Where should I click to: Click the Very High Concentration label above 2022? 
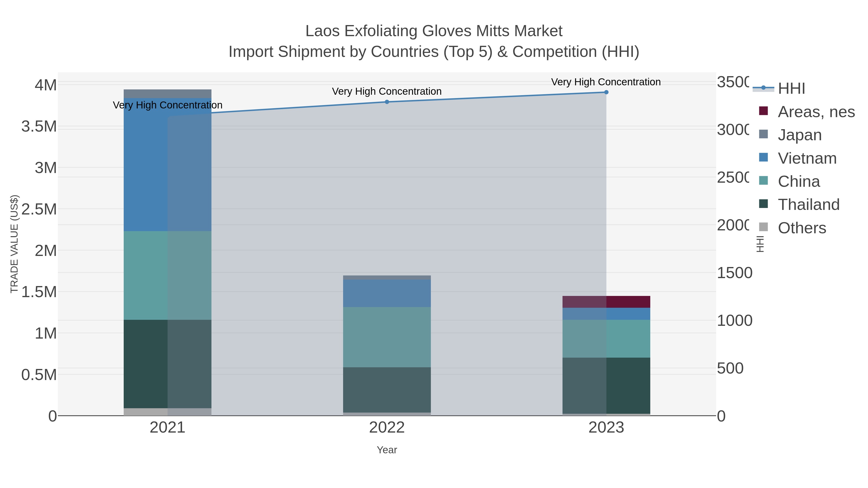click(x=387, y=91)
